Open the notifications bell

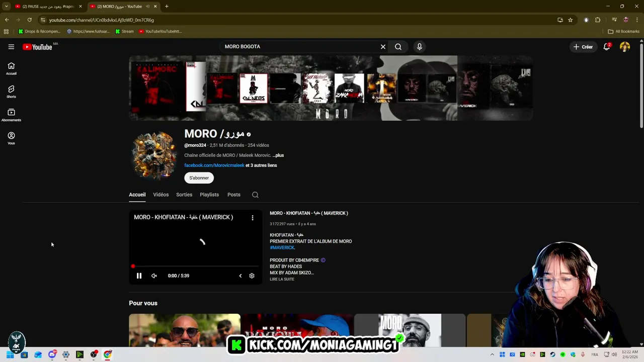click(x=607, y=47)
